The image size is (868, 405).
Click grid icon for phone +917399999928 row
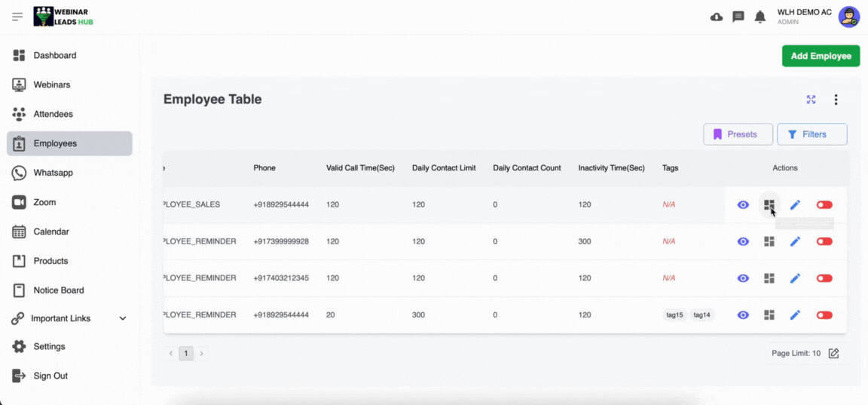point(769,241)
